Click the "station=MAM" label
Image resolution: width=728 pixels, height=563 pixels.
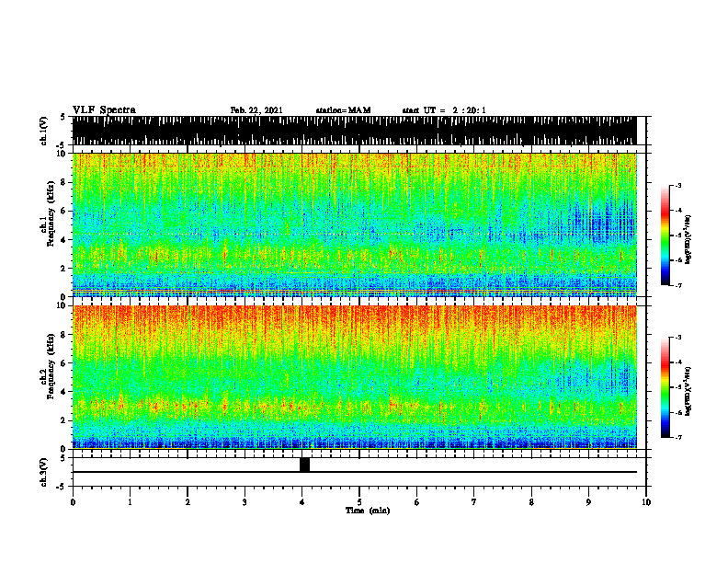[343, 110]
